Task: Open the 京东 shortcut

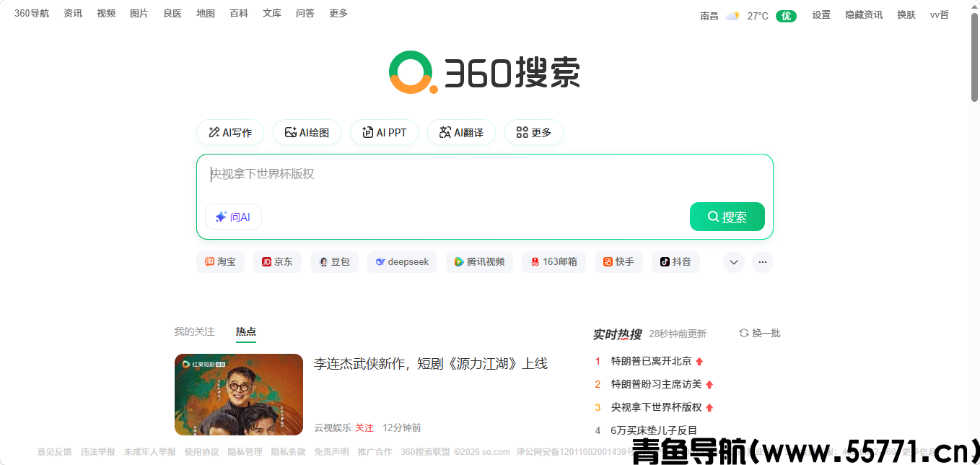Action: click(277, 262)
